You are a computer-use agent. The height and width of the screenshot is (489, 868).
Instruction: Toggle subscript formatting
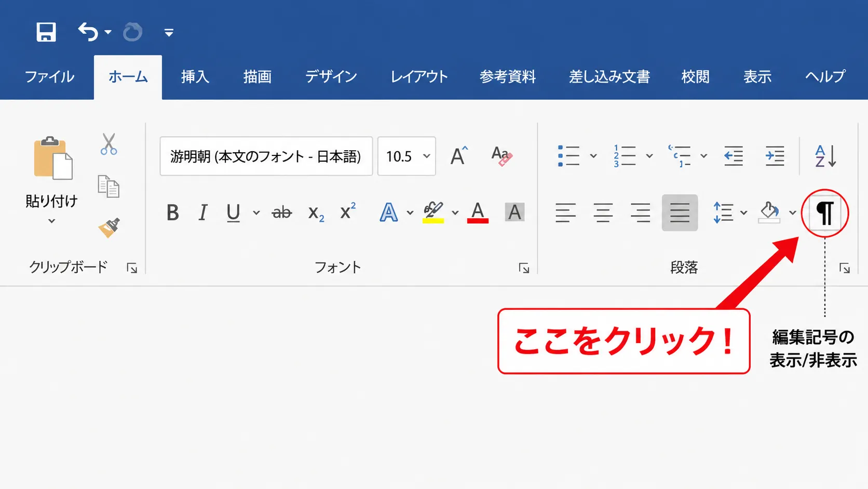click(x=316, y=213)
